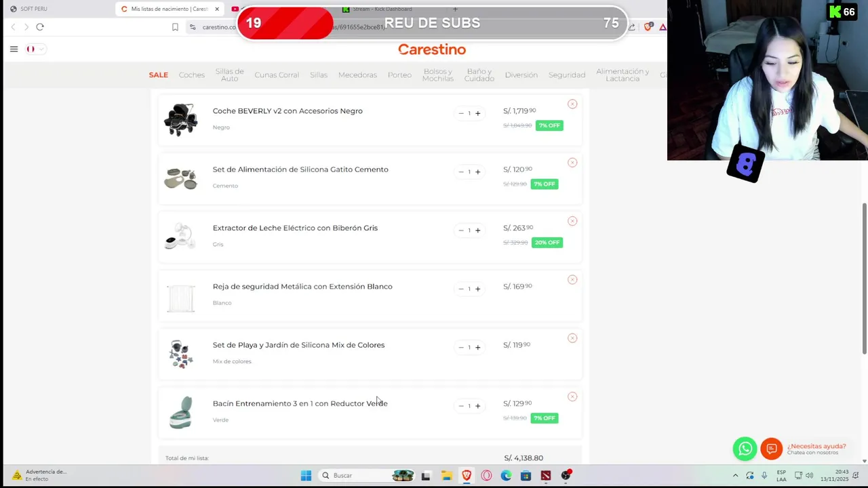Image resolution: width=868 pixels, height=488 pixels.
Task: Open Extractor de Leche Eléctrico con Biberón Gris
Action: click(x=295, y=228)
